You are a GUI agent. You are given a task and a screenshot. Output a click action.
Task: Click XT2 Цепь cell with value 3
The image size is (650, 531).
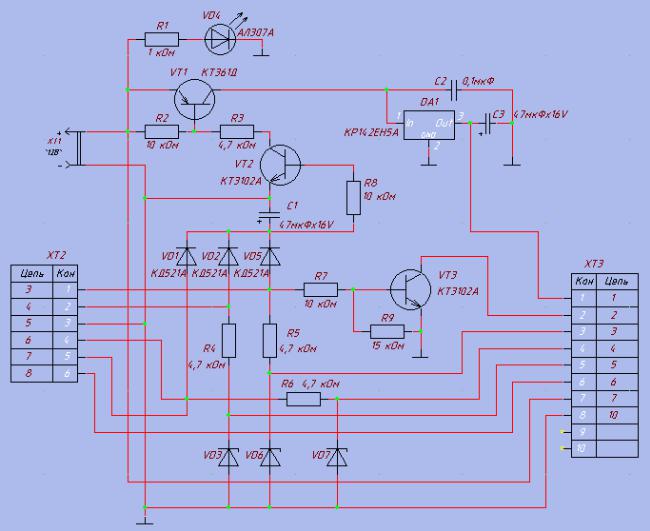click(x=32, y=290)
